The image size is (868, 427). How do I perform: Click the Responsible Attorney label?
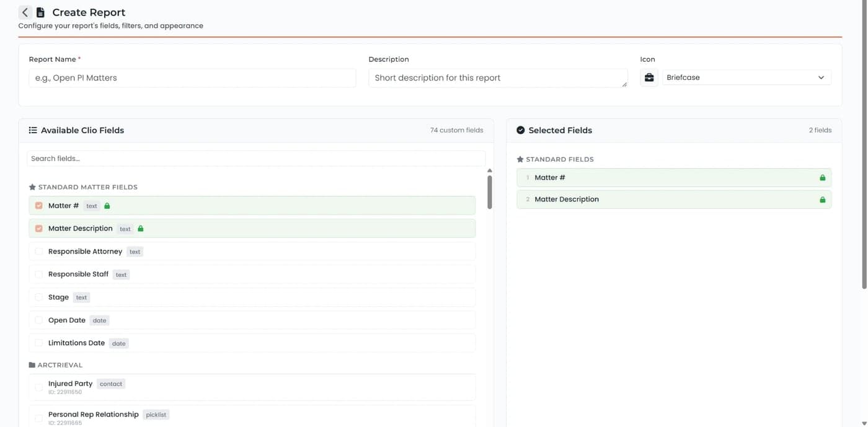coord(85,252)
